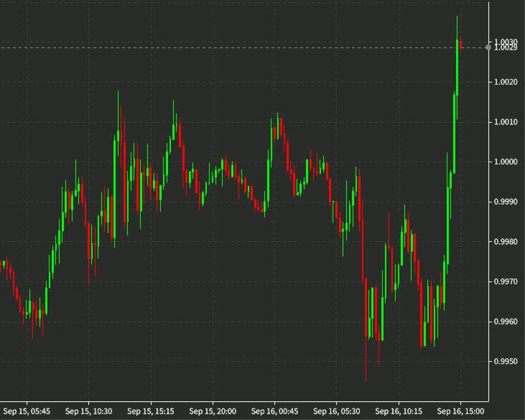Select the 1.0010 price axis label
This screenshot has height=420, width=525.
(506, 122)
